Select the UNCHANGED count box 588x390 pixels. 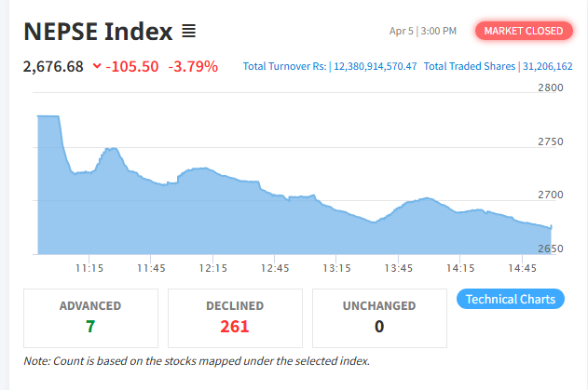coord(379,317)
